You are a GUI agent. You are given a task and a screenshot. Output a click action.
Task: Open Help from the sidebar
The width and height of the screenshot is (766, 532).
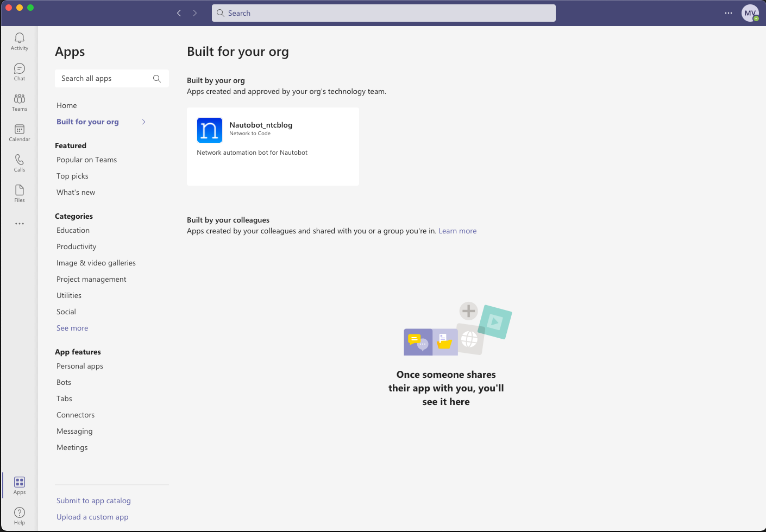tap(19, 515)
